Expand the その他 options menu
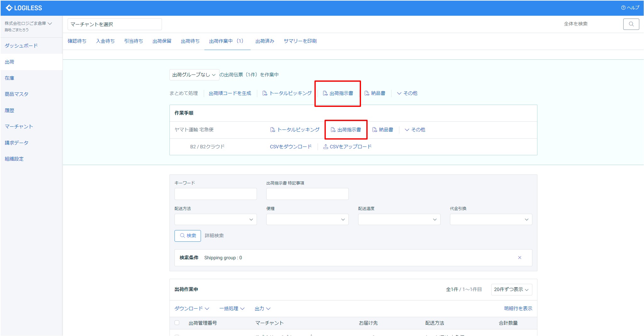Viewport: 644px width, 336px height. 408,93
